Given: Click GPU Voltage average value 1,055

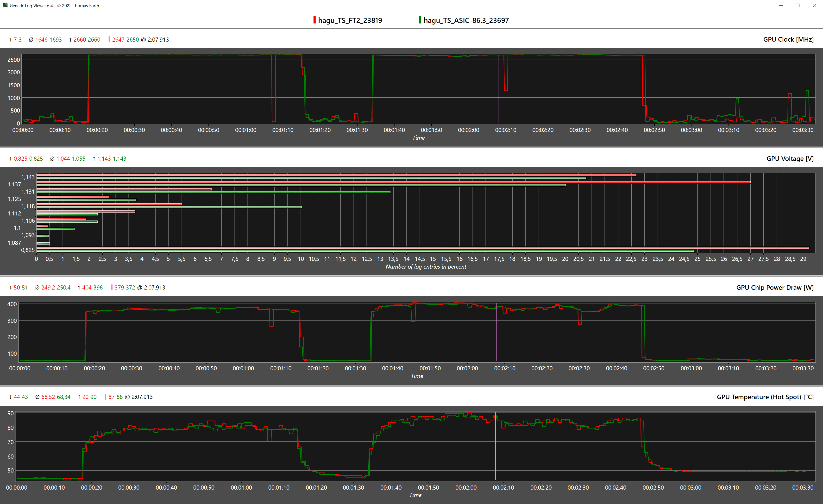Looking at the screenshot, I should [x=78, y=159].
